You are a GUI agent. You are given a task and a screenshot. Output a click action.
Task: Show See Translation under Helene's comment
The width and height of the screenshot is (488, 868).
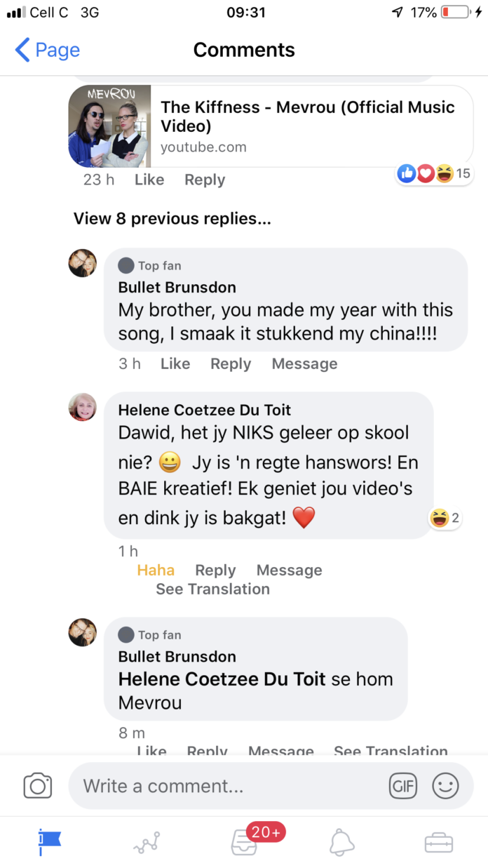point(212,589)
